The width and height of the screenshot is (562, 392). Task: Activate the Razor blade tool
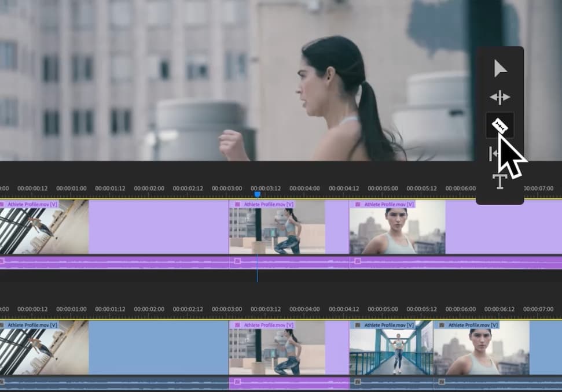(499, 125)
